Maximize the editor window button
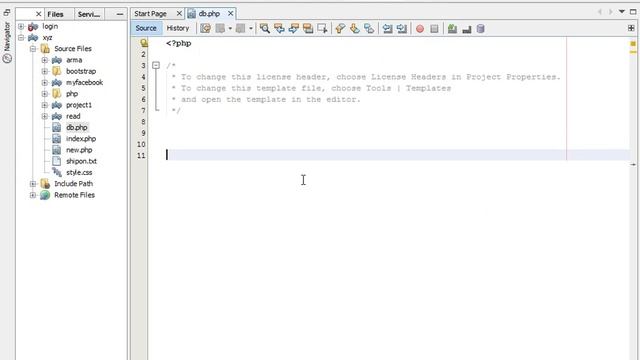Screen dimensions: 640x360 point(633,12)
